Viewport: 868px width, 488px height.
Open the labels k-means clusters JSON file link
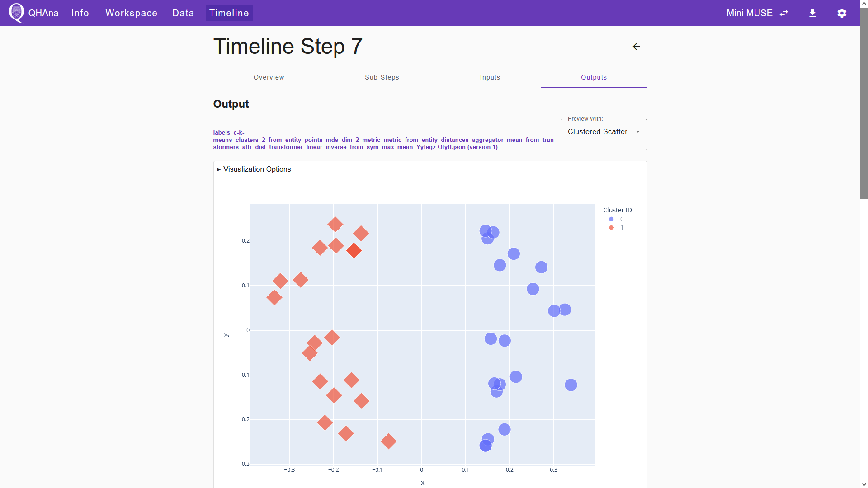pos(383,140)
